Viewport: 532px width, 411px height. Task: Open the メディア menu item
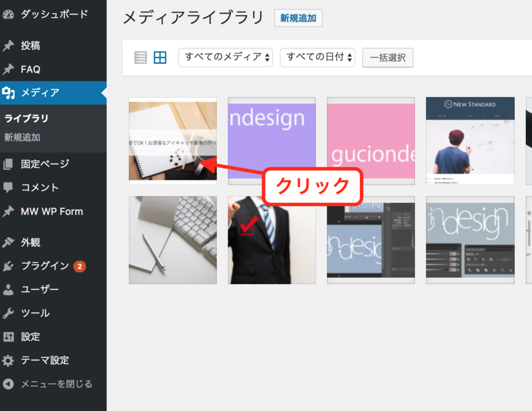click(x=40, y=93)
